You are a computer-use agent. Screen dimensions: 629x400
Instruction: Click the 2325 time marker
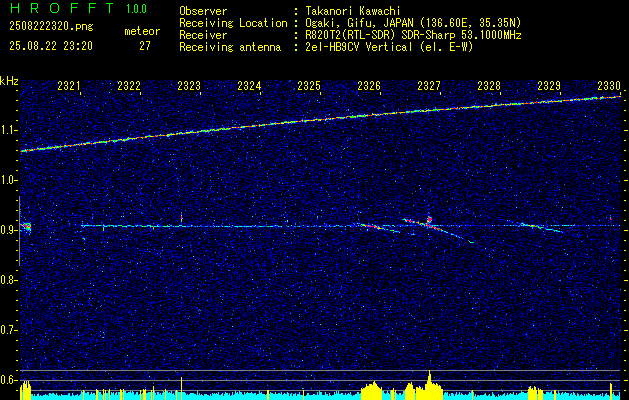(x=308, y=85)
